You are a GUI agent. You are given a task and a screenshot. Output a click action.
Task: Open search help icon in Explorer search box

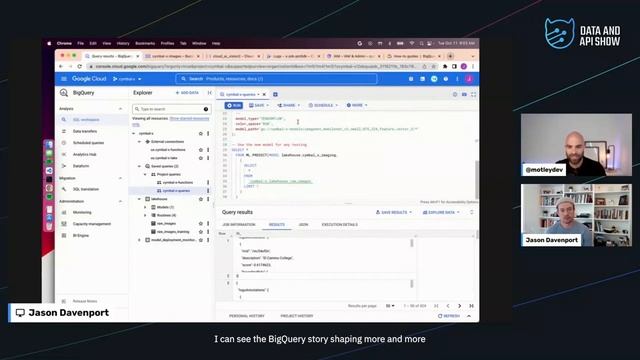pos(206,109)
